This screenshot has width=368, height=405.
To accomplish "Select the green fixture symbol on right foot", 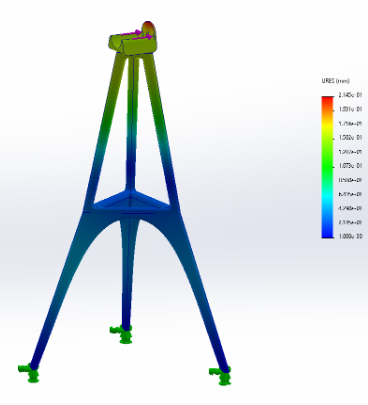I will click(220, 376).
